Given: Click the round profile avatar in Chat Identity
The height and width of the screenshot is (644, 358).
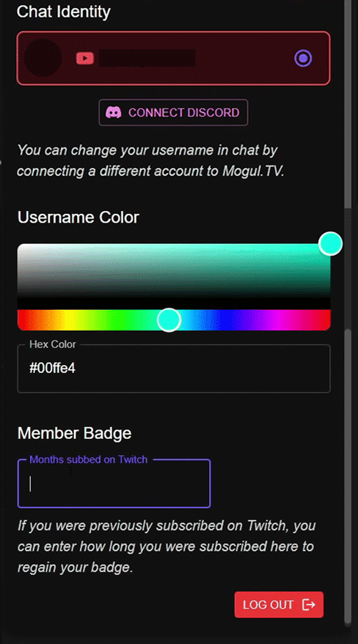Looking at the screenshot, I should pyautogui.click(x=43, y=58).
